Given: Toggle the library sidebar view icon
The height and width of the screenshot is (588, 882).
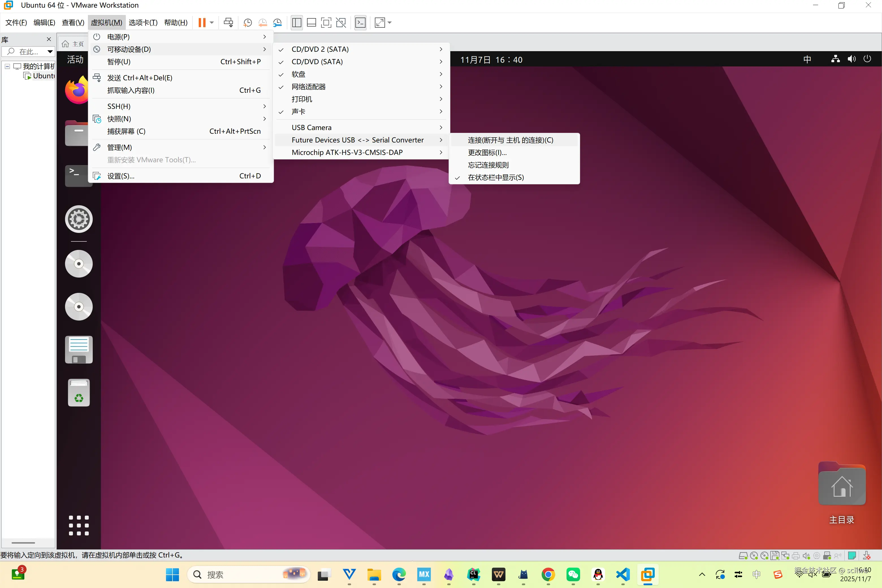Looking at the screenshot, I should tap(297, 23).
